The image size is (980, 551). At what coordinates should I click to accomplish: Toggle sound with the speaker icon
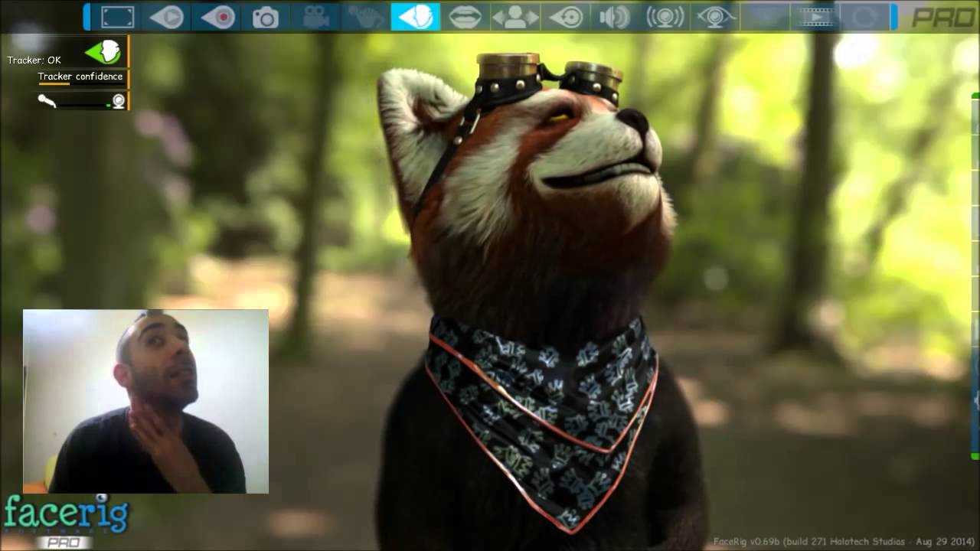coord(615,17)
